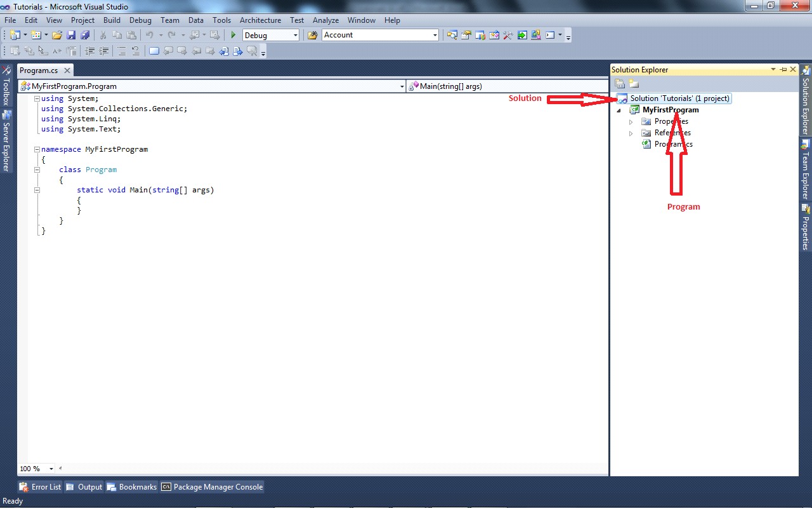Click the Cut scissors icon
Image resolution: width=812 pixels, height=508 pixels.
coord(103,35)
